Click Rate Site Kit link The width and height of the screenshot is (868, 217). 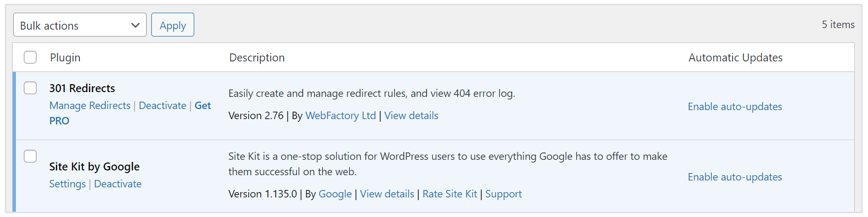click(449, 194)
